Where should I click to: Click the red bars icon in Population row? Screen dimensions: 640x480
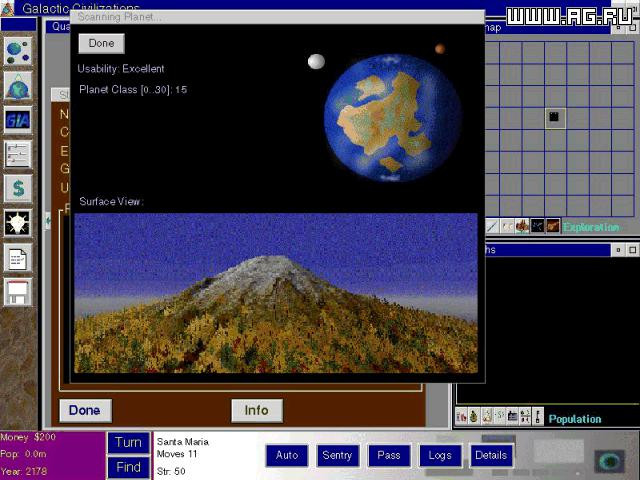pyautogui.click(x=461, y=417)
